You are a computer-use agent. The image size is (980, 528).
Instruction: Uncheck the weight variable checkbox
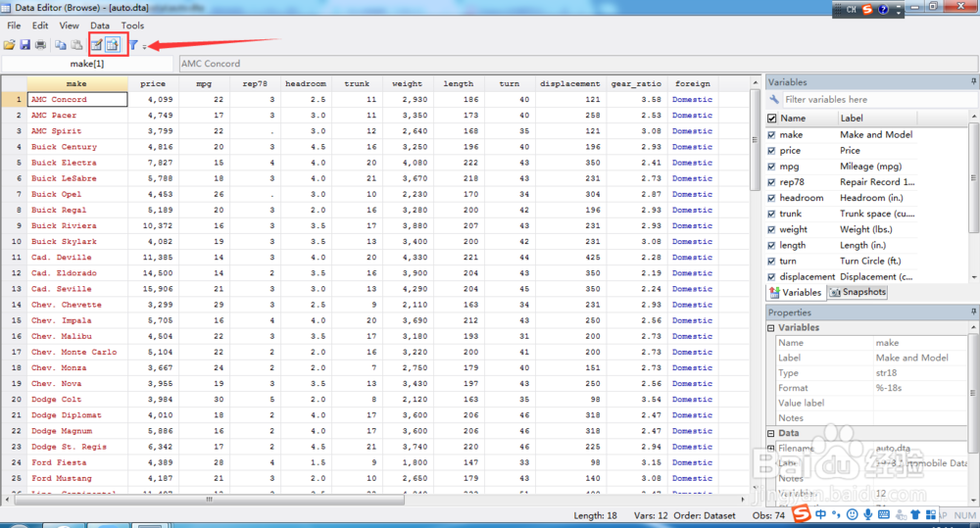tap(771, 230)
